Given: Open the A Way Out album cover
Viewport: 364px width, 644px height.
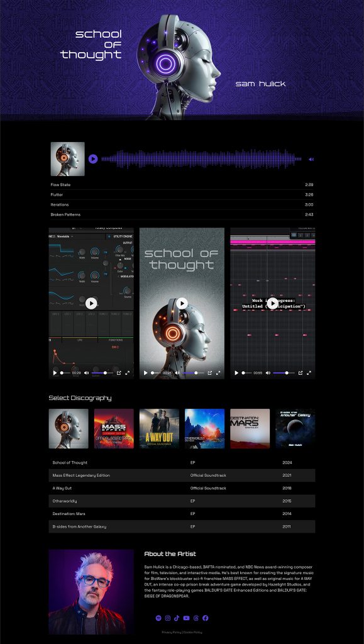Looking at the screenshot, I should 159,428.
